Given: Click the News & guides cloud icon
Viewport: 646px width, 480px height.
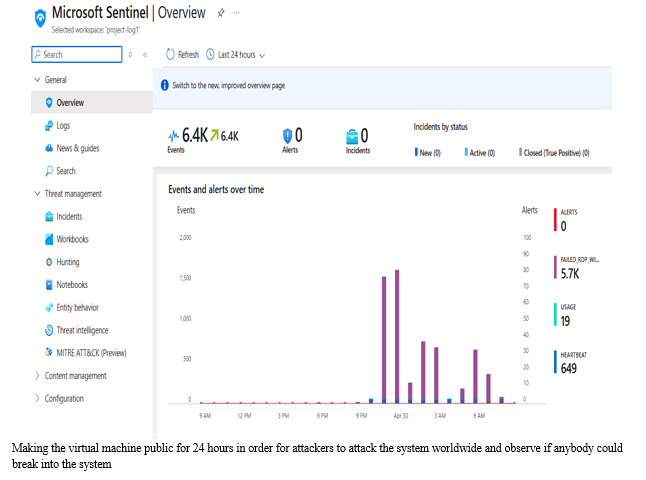Looking at the screenshot, I should pos(49,148).
